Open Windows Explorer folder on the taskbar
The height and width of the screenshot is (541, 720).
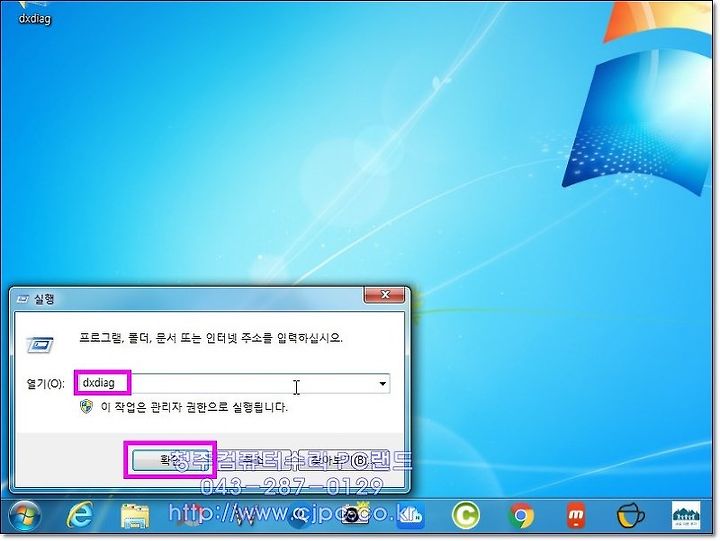(135, 516)
